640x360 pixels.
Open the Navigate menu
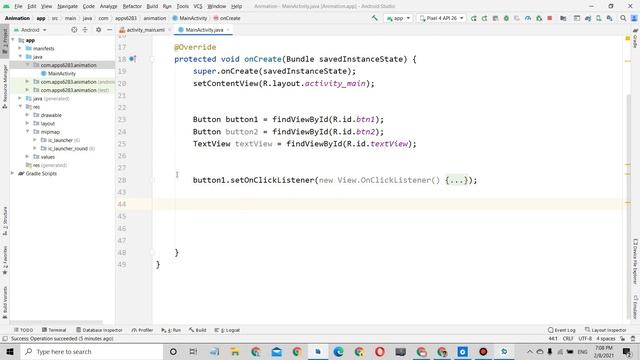[x=67, y=6]
